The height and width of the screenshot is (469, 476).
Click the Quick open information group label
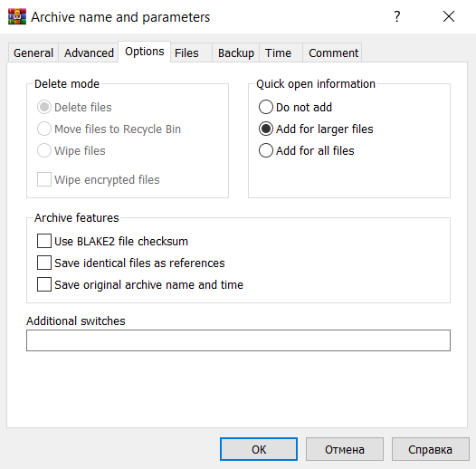[x=316, y=84]
